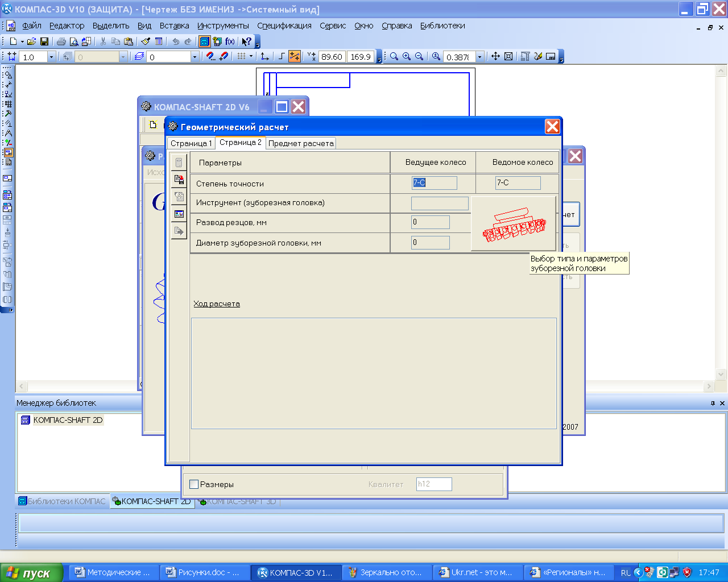The height and width of the screenshot is (582, 728).
Task: Click the Save calculation icon in dialog sidebar
Action: point(179,180)
